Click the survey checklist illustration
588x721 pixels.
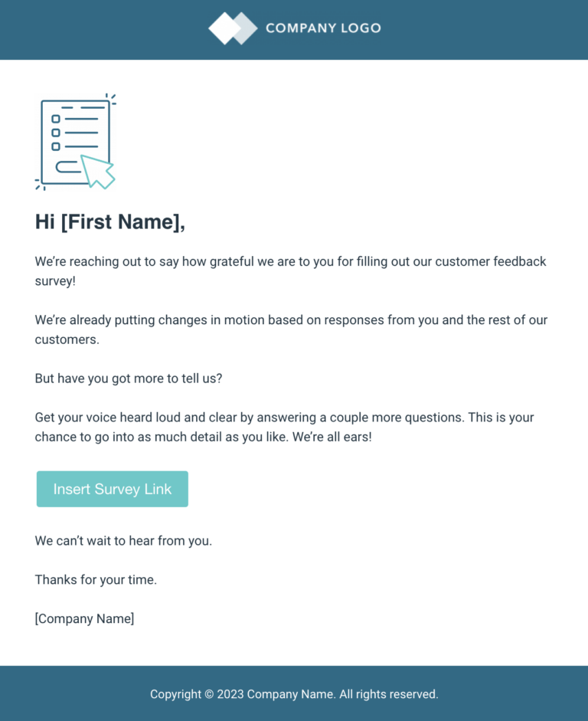tap(76, 142)
